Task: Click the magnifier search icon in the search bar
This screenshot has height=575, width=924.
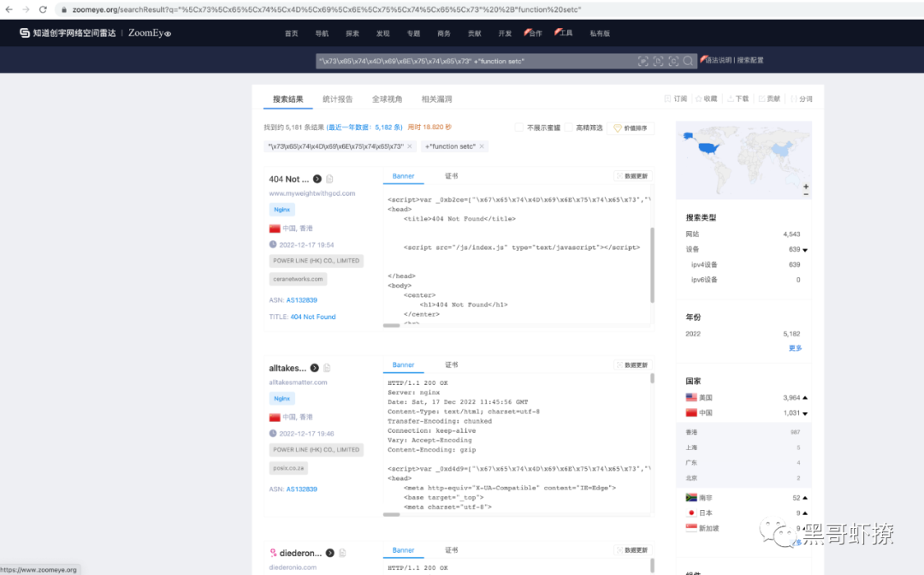Action: 688,62
